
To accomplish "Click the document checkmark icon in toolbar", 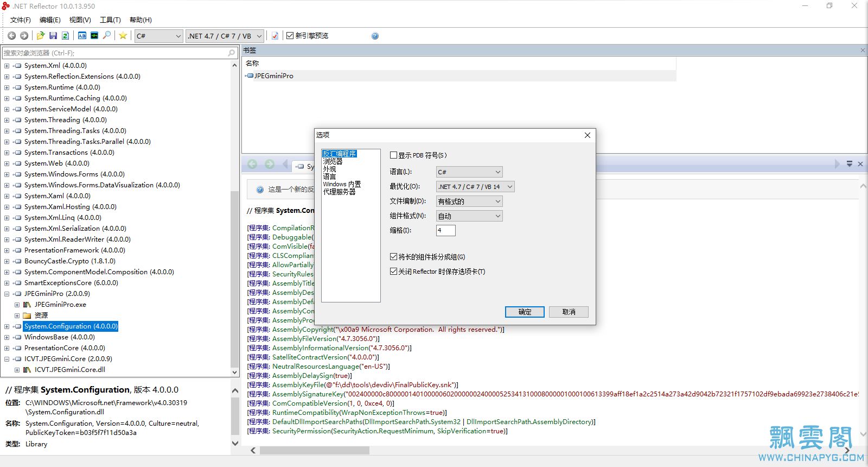I will 275,36.
